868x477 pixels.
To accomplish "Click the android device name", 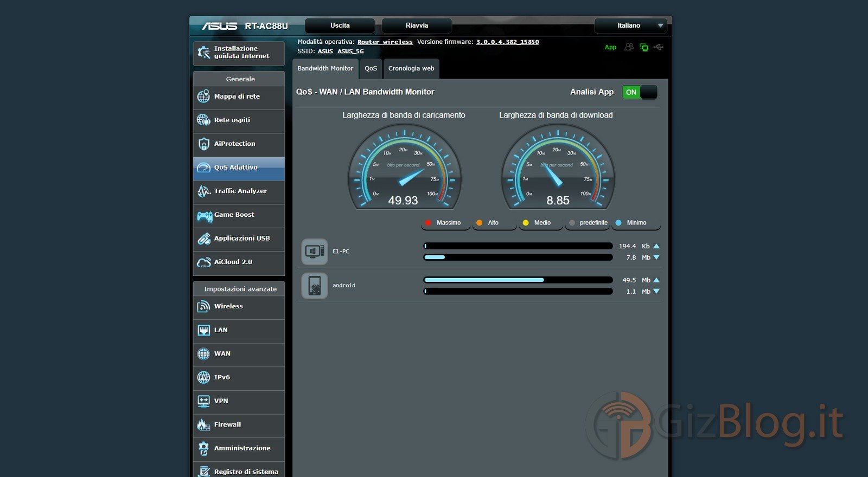I will (x=344, y=286).
